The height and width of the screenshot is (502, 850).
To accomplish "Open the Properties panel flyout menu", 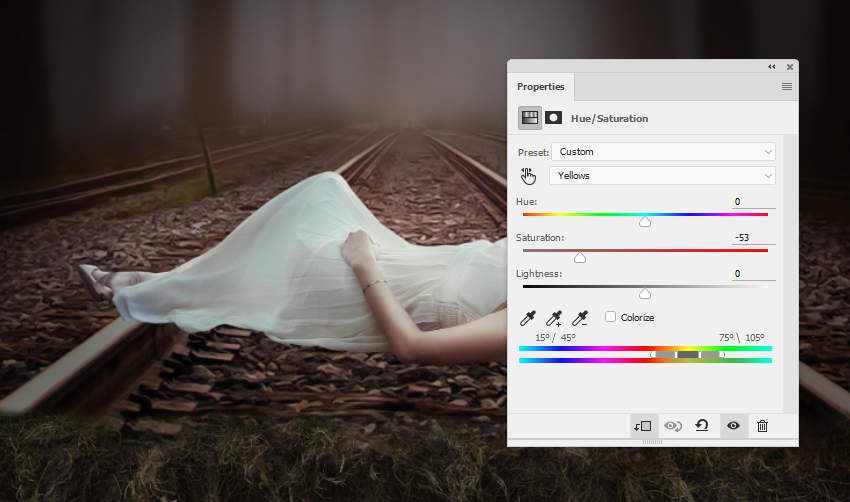I will [x=786, y=87].
